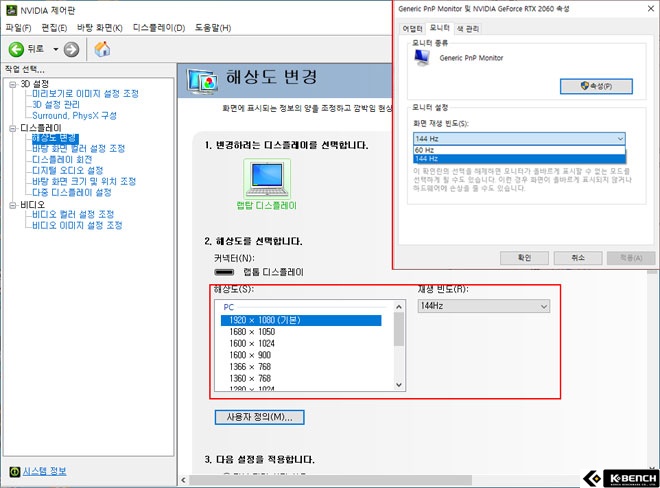Select 비디오 이미지 설정 조정 item
The image size is (660, 488).
click(x=77, y=225)
